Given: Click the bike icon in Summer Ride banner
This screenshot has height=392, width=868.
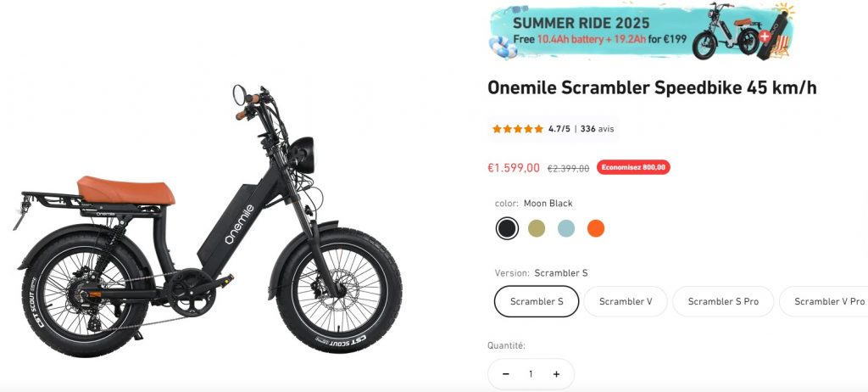Looking at the screenshot, I should click(726, 31).
